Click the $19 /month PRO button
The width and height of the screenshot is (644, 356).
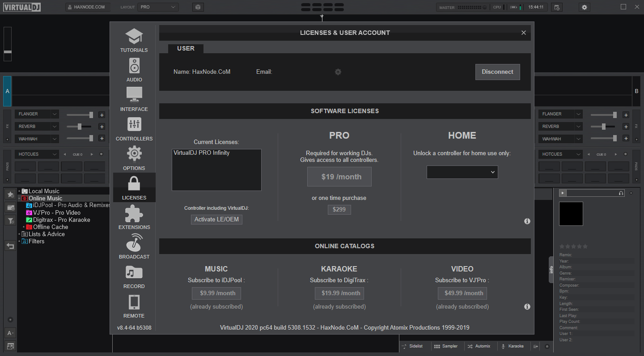coord(339,177)
